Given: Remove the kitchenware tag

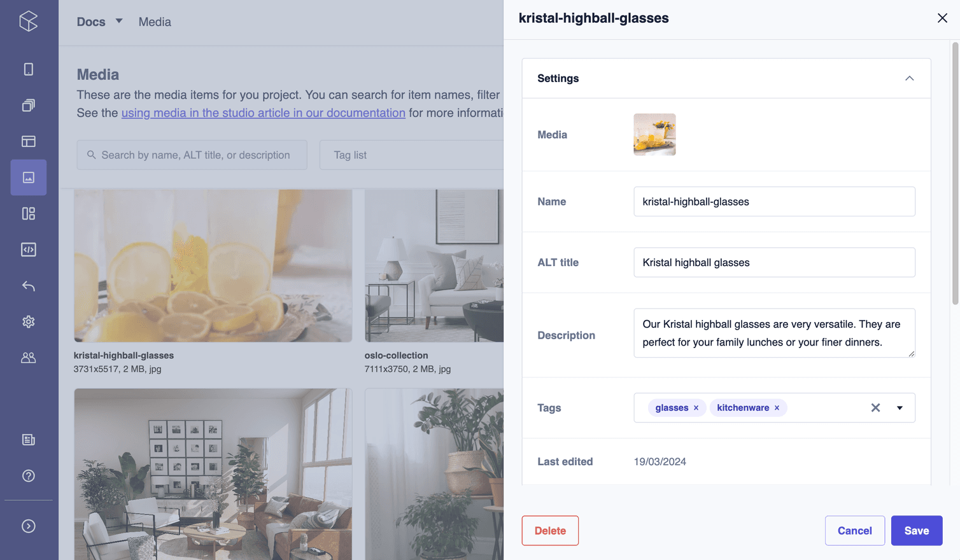Looking at the screenshot, I should click(x=777, y=408).
